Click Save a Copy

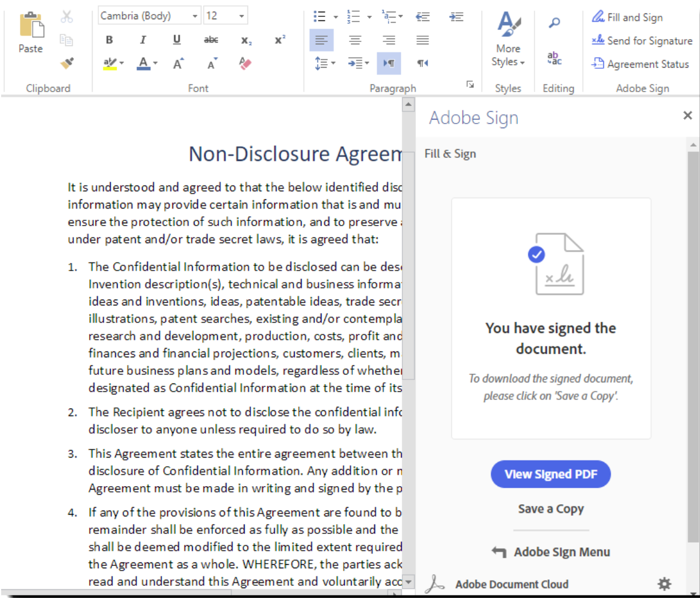[550, 509]
